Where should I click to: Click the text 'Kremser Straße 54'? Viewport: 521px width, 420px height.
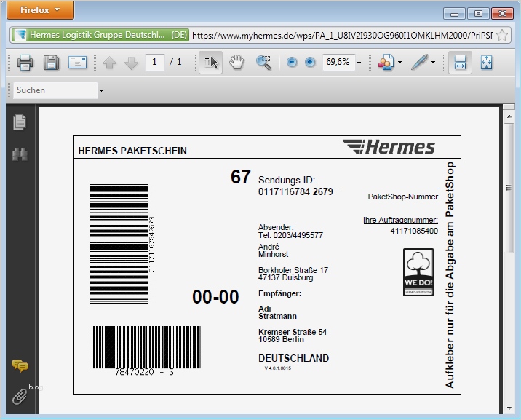pos(293,332)
